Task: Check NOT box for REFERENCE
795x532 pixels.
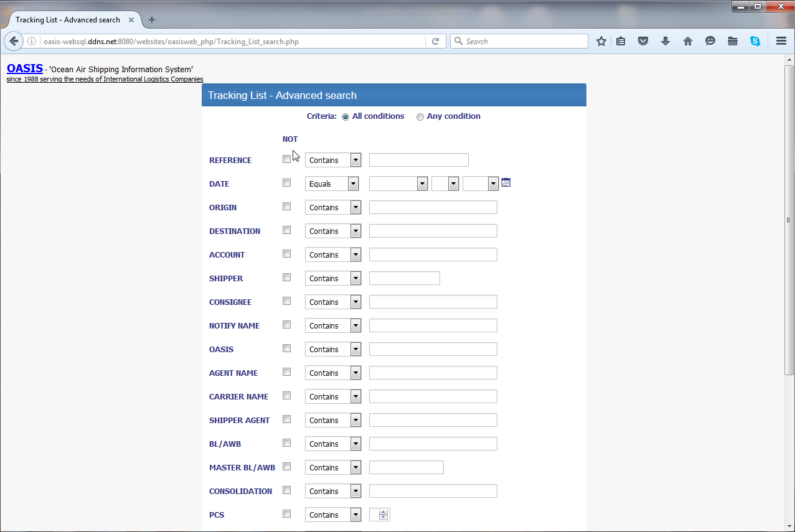Action: [287, 159]
